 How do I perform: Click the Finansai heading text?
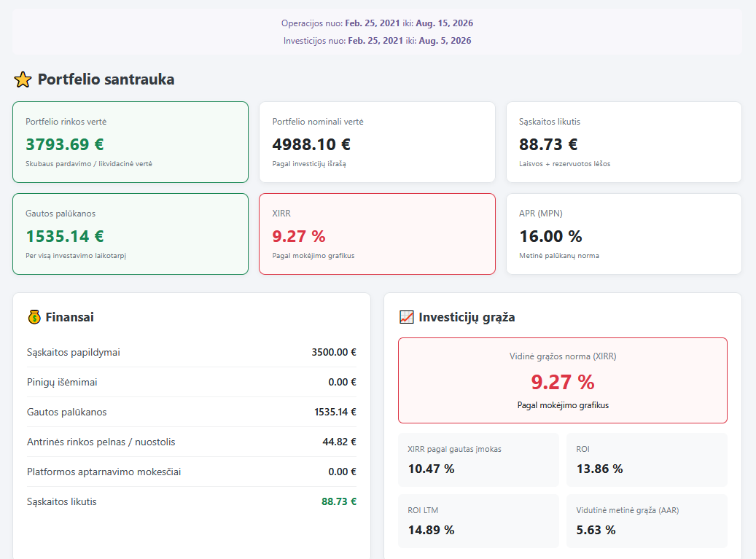tap(69, 317)
